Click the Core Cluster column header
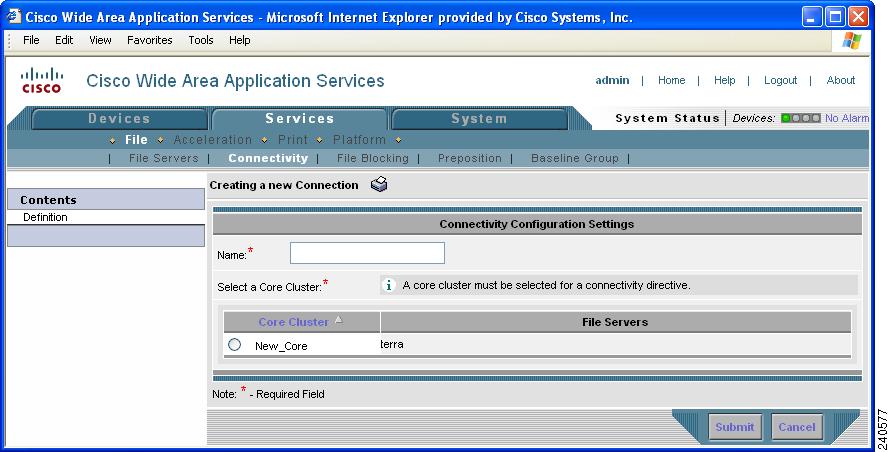 [293, 322]
